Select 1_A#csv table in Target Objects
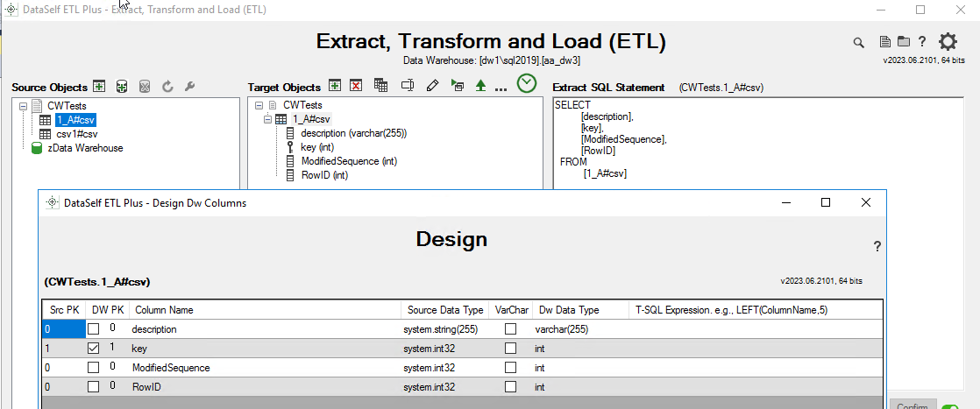 point(311,119)
